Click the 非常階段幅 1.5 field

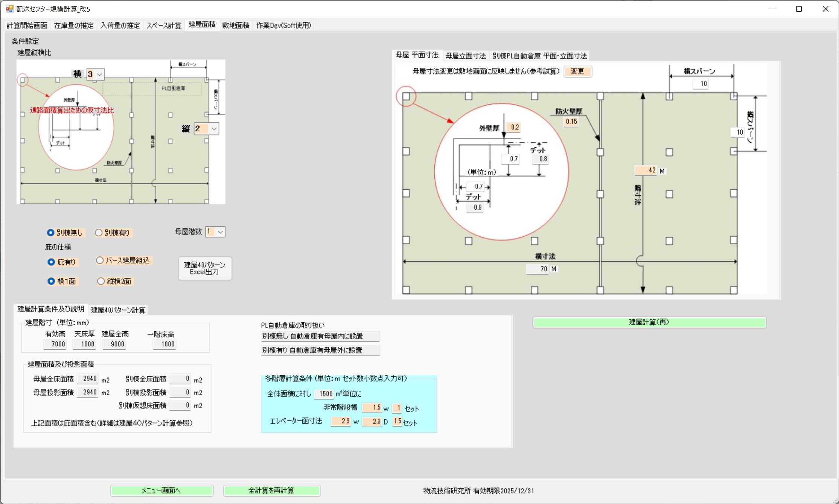click(372, 408)
